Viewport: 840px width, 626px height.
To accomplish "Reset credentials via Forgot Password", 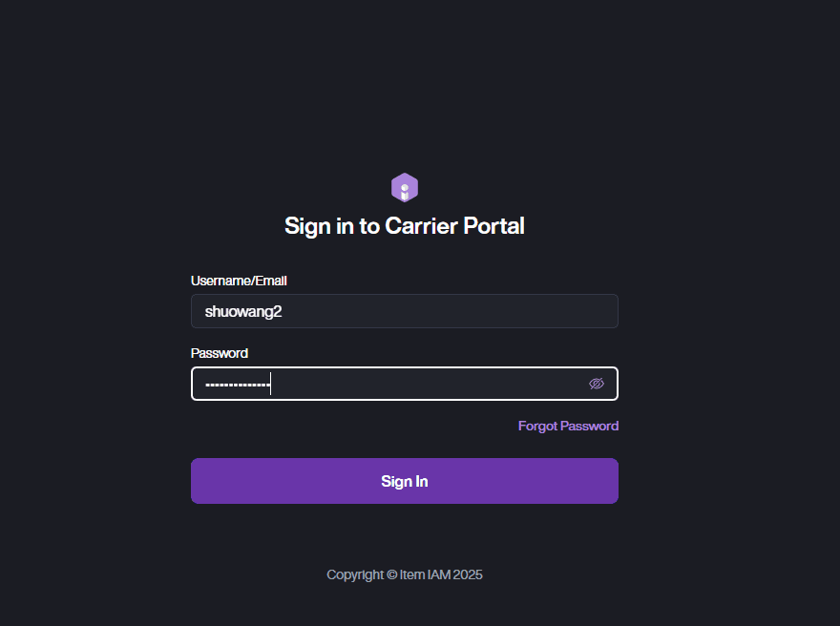I will 568,426.
